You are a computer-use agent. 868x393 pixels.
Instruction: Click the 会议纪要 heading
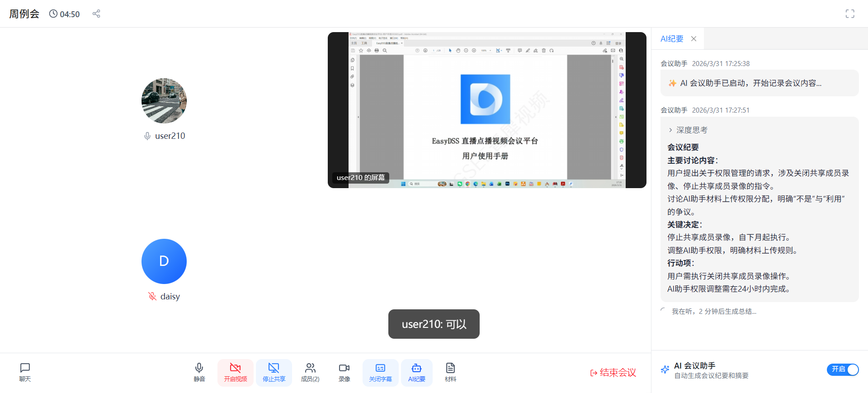[683, 147]
